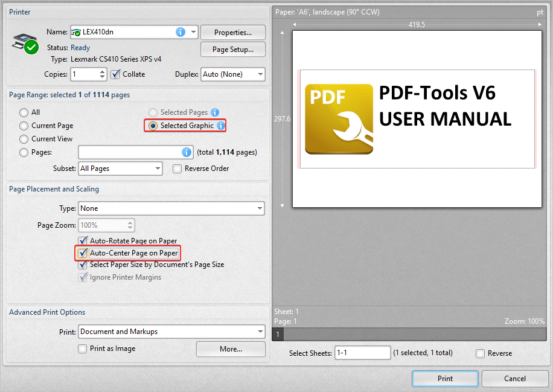The height and width of the screenshot is (392, 553).
Task: Click the pt units label above the preview
Action: (542, 11)
